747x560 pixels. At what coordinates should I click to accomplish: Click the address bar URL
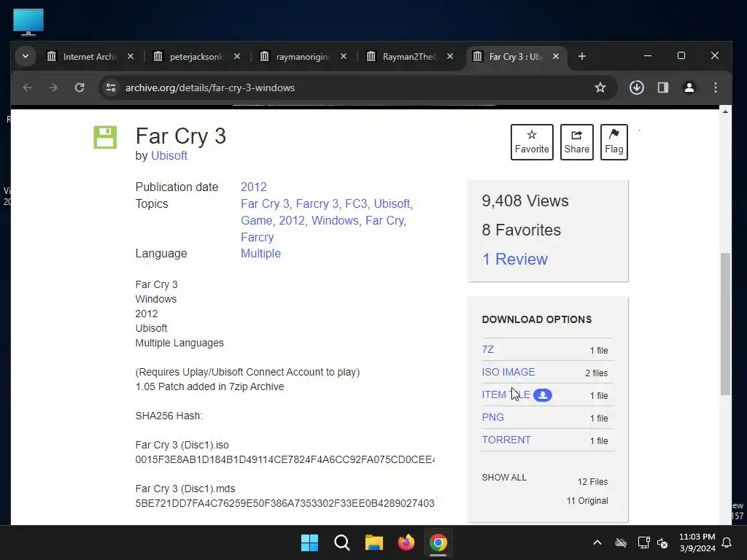pos(209,87)
